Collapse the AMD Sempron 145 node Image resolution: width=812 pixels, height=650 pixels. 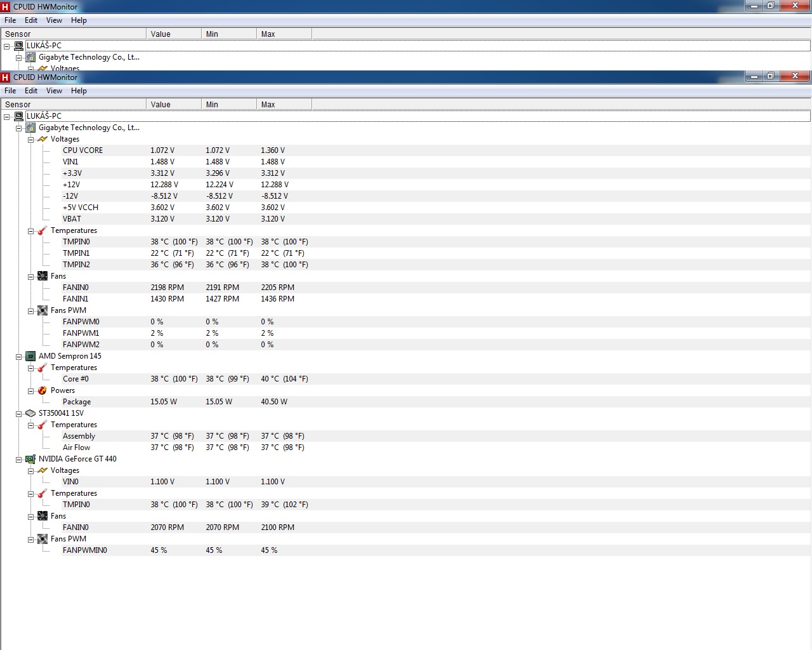click(x=19, y=357)
